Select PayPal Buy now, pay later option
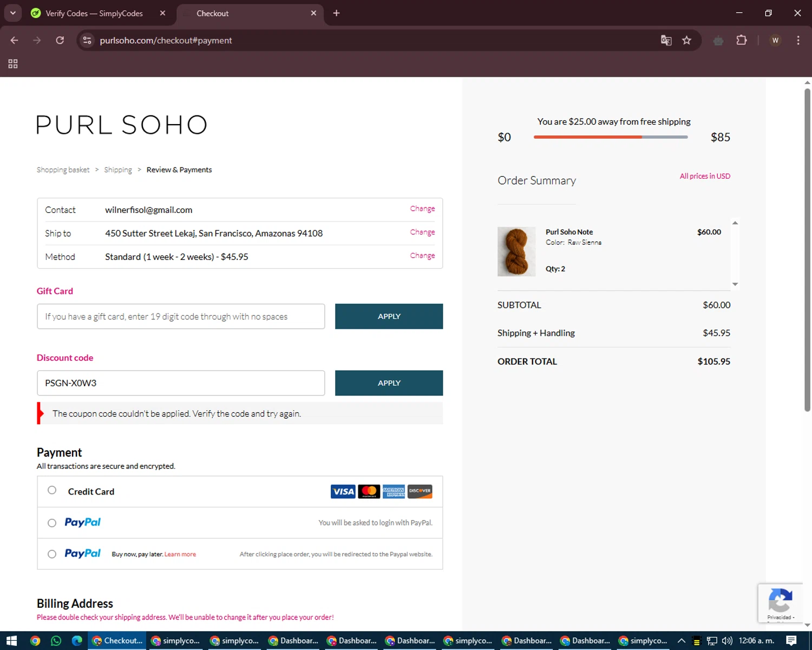 click(x=52, y=554)
